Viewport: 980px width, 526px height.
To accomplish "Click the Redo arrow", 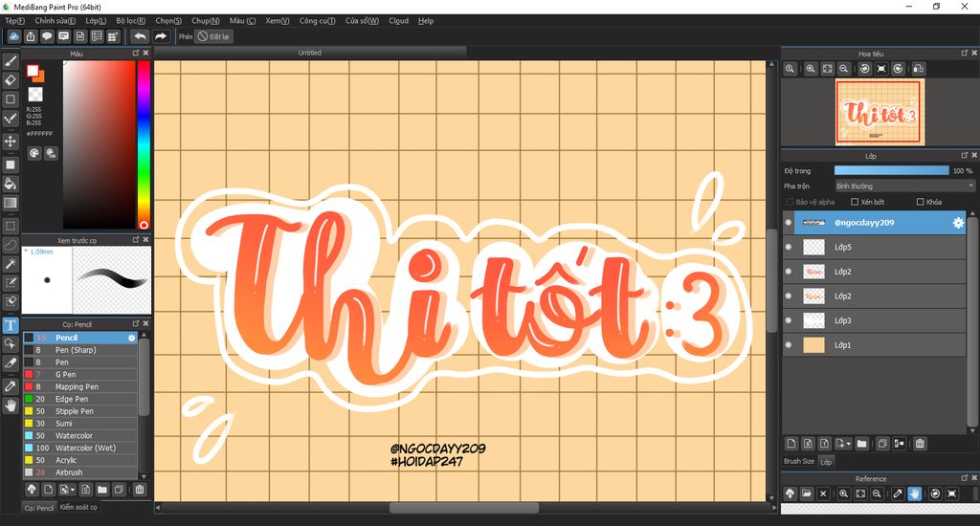I will click(x=161, y=36).
